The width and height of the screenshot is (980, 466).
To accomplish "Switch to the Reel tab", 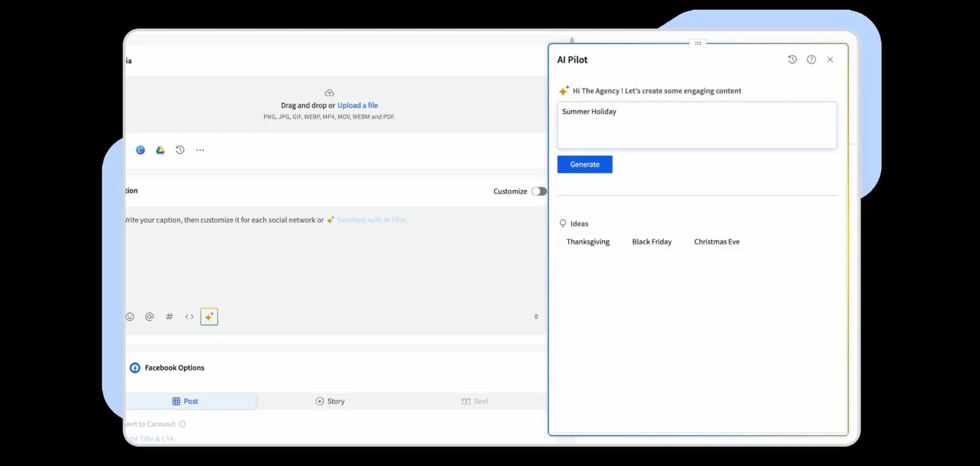I will (475, 402).
